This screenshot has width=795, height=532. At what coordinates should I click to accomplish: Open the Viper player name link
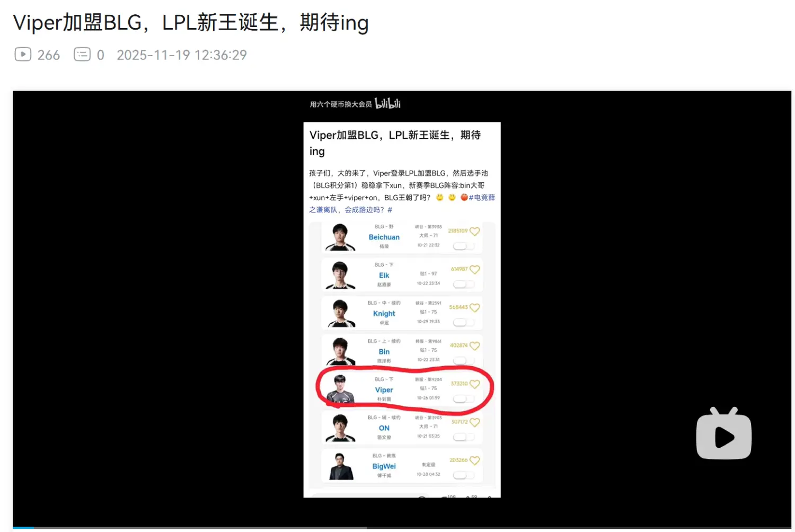[x=384, y=390]
